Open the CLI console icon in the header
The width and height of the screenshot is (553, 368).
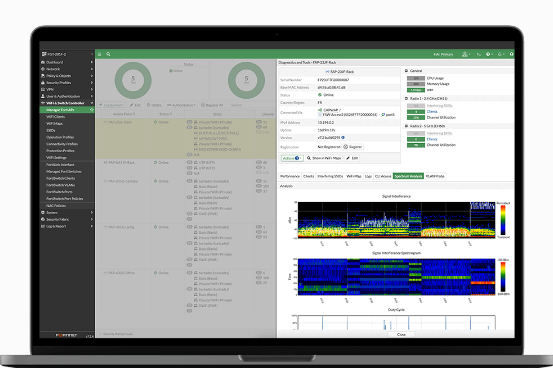pos(479,54)
